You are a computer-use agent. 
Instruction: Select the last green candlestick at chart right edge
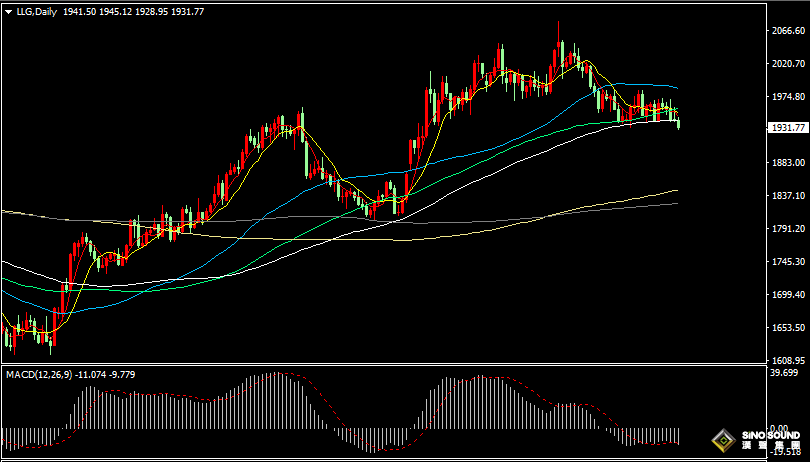tap(678, 124)
